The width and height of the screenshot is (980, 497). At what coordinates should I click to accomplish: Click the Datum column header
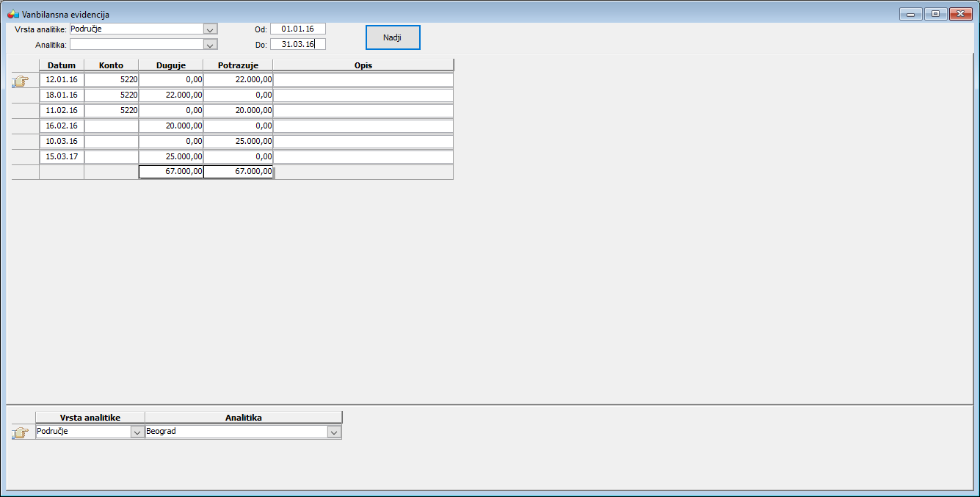(62, 65)
